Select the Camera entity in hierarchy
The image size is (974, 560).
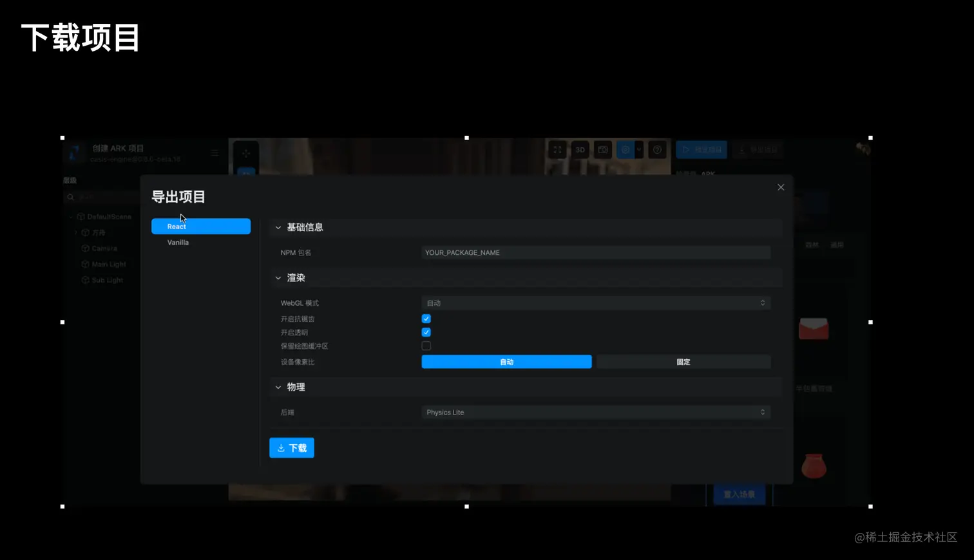99,248
